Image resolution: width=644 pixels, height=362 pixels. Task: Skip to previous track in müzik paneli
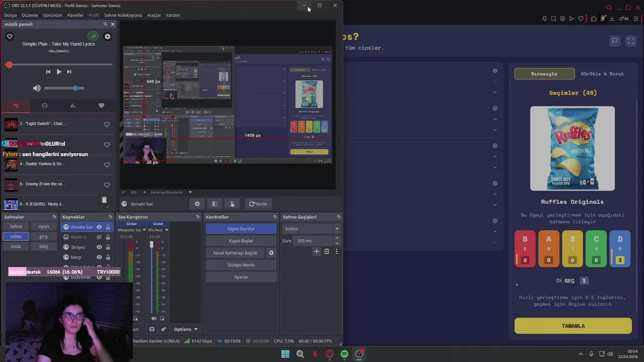tap(48, 71)
